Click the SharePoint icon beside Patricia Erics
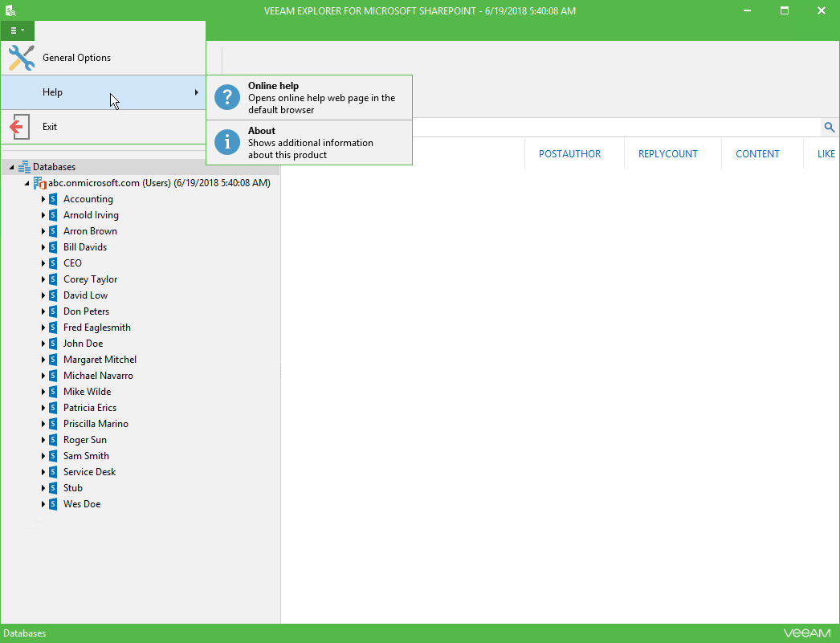840x643 pixels. 53,408
